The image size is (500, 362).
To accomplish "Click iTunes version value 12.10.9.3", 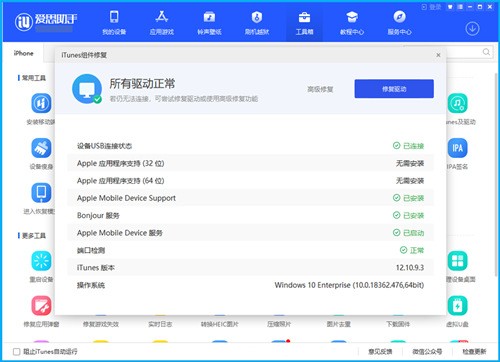I will click(410, 268).
